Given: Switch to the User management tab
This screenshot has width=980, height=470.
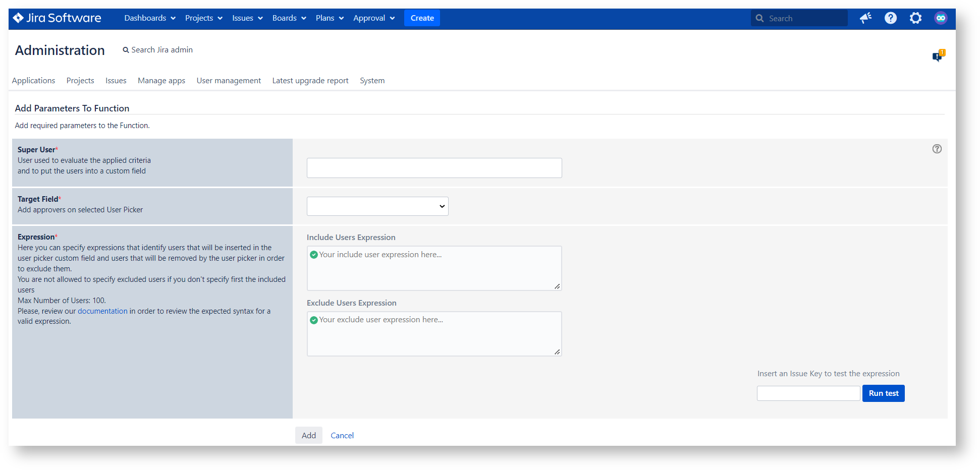Looking at the screenshot, I should click(x=229, y=81).
